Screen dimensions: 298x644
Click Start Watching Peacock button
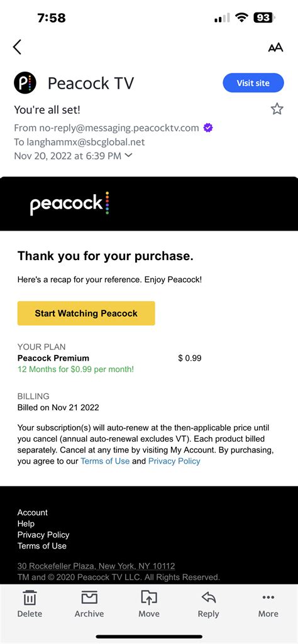(x=86, y=314)
